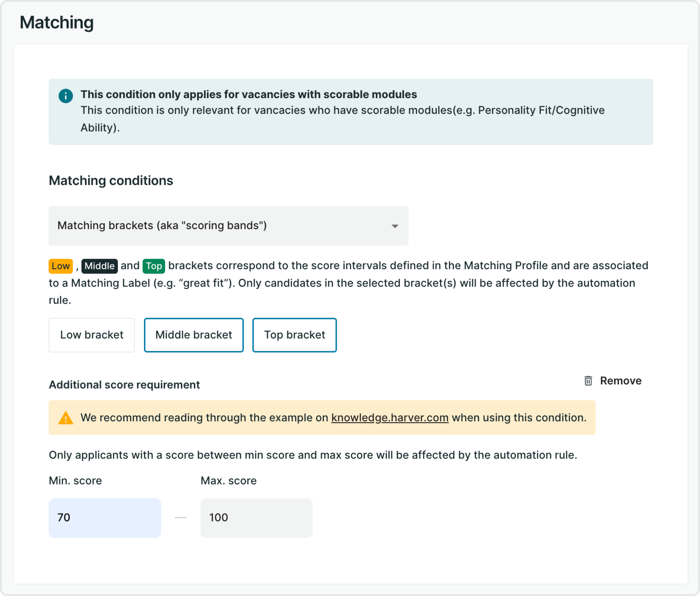The image size is (700, 596).
Task: Click the dash between score fields
Action: click(x=181, y=518)
